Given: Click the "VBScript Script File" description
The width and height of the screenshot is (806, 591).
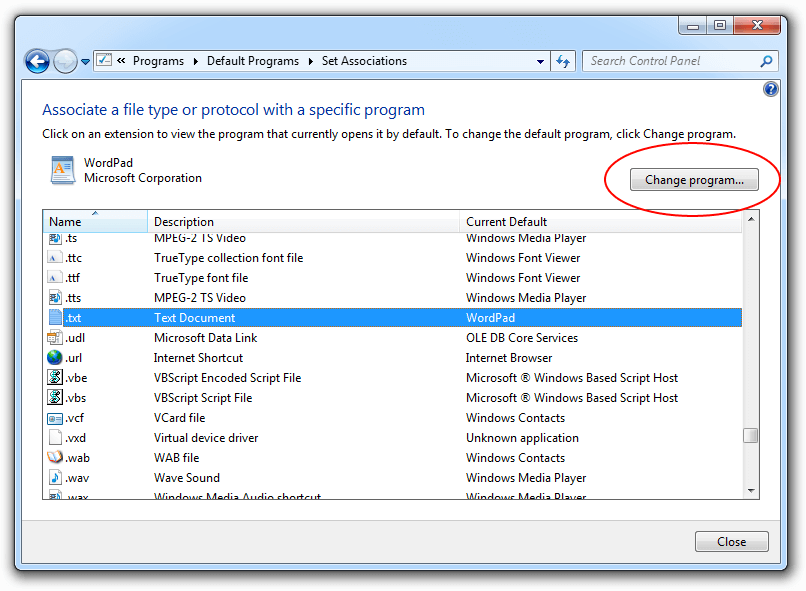Looking at the screenshot, I should (203, 398).
